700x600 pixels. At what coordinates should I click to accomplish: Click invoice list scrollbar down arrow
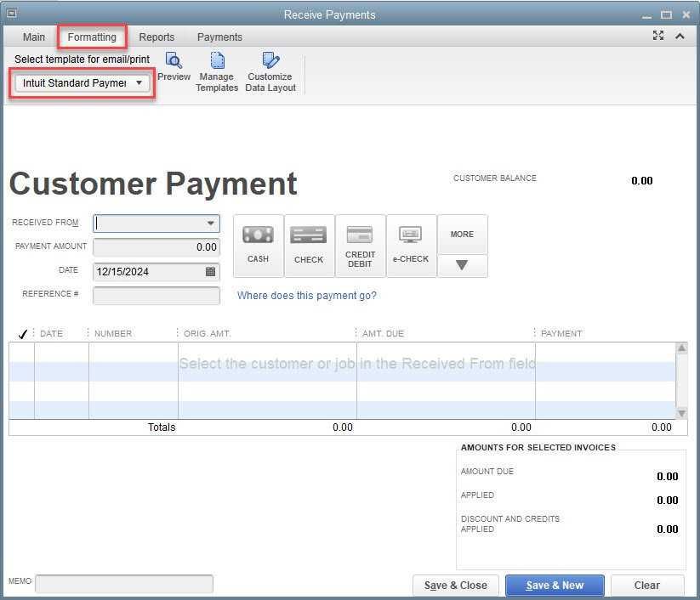point(681,413)
